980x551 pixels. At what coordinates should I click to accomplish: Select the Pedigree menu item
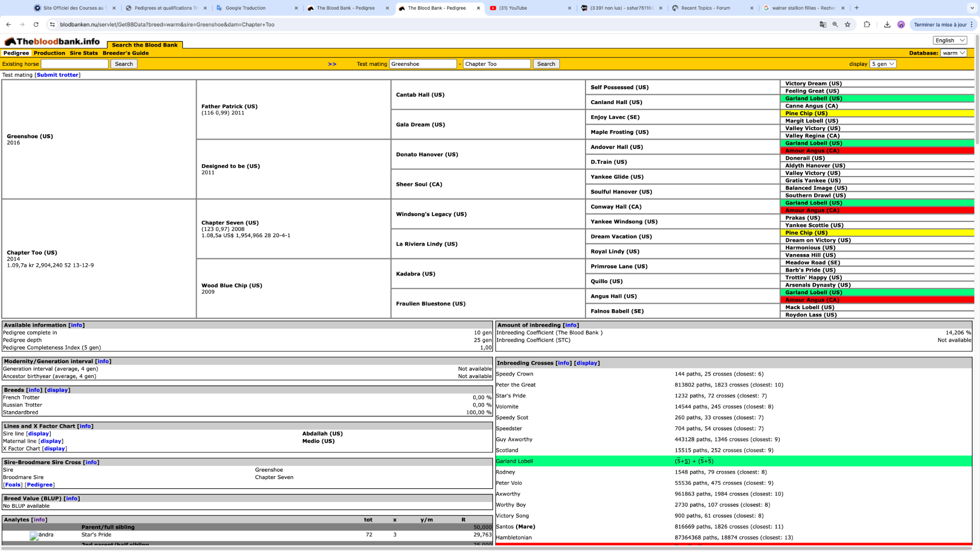coord(16,53)
